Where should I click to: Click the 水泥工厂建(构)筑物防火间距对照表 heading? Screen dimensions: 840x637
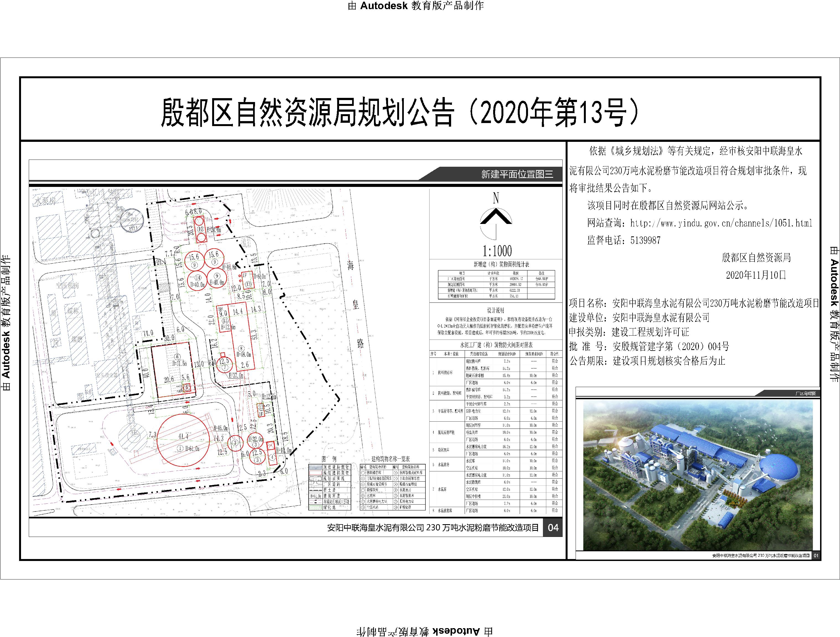coord(496,345)
